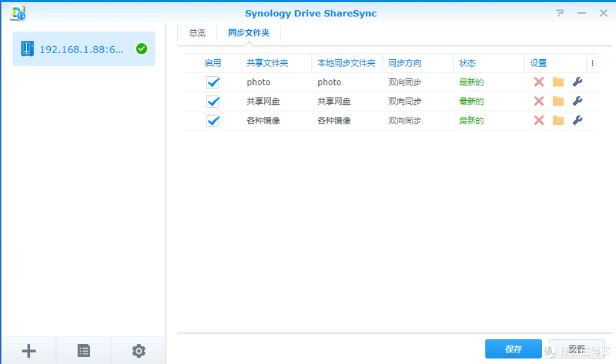Select the photo shared folder cell

pos(258,82)
